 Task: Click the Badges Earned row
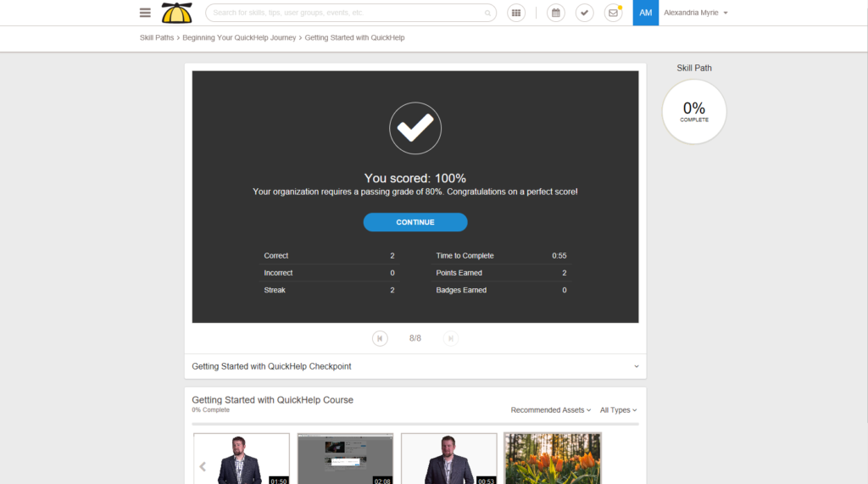(501, 290)
